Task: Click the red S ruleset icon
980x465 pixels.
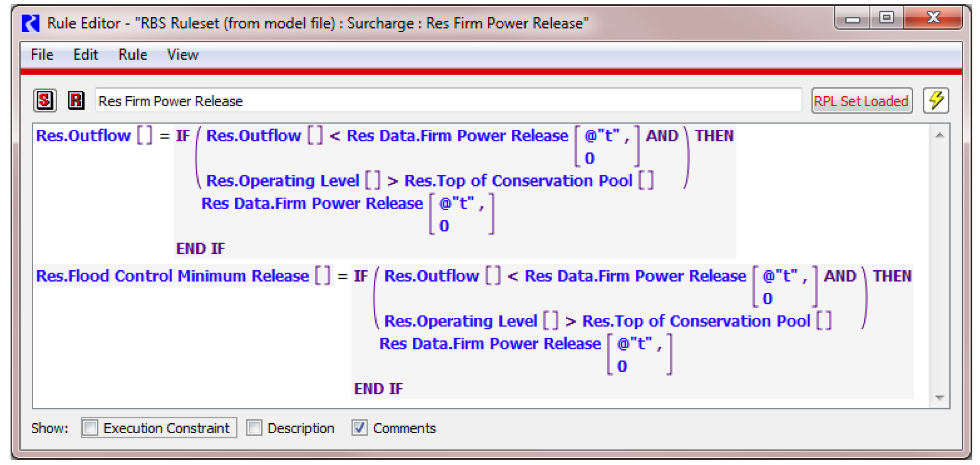Action: tap(45, 101)
